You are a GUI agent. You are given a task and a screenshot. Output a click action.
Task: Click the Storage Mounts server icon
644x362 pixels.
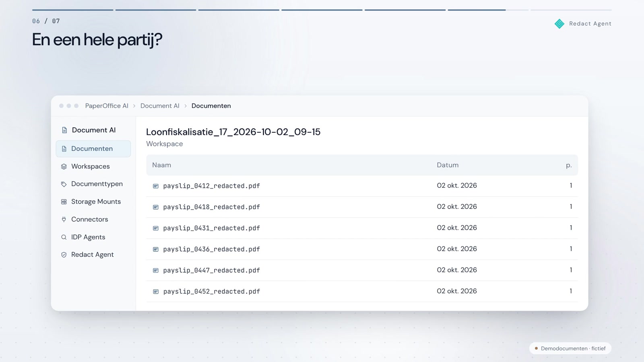[x=64, y=202]
